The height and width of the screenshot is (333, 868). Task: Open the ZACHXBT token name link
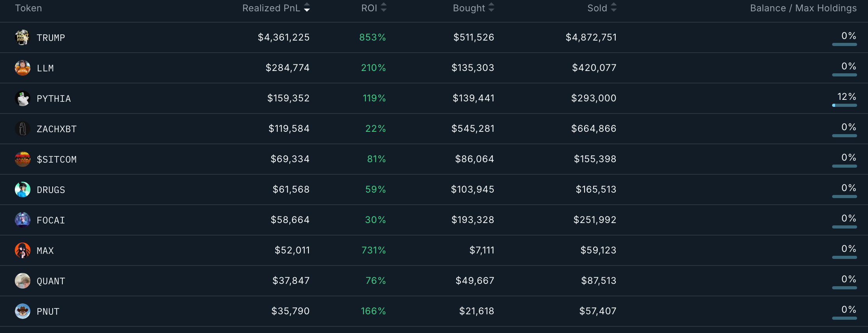pos(57,129)
